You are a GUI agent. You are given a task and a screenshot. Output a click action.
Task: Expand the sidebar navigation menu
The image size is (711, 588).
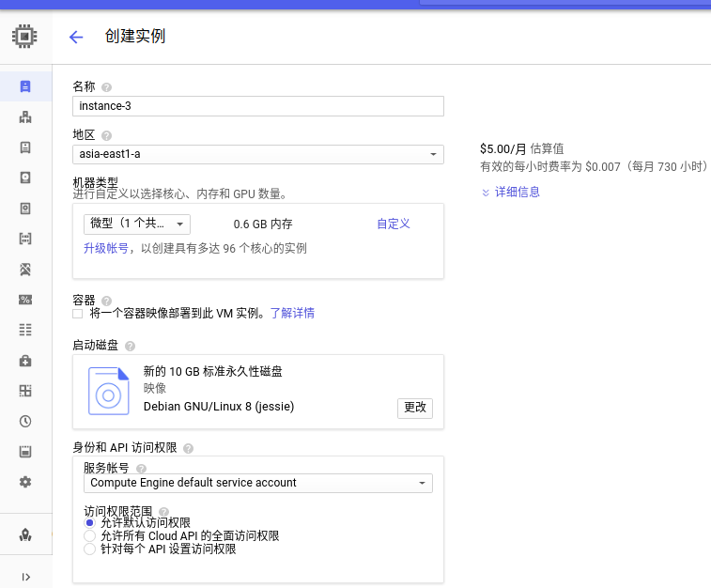coord(25,577)
